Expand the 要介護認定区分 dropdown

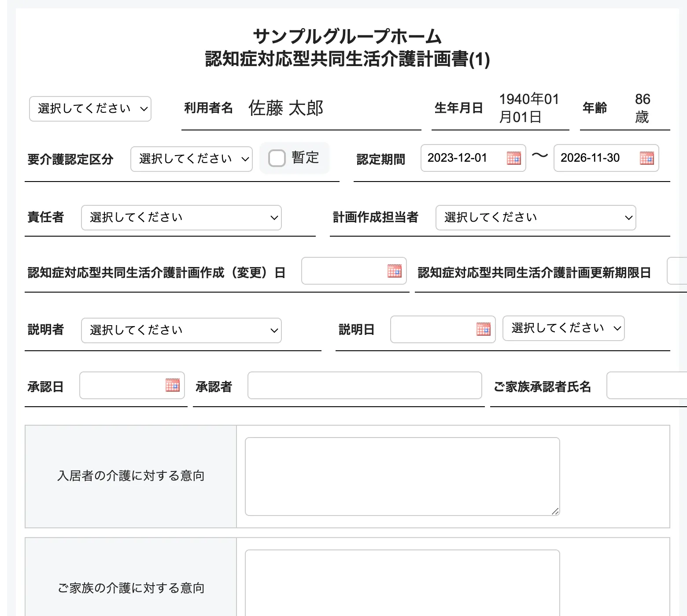[x=192, y=159]
